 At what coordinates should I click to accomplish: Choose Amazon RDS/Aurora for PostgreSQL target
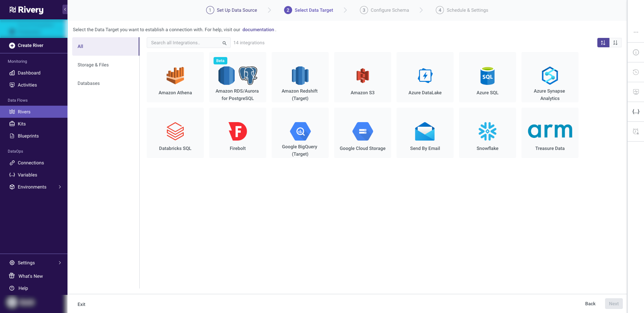238,77
